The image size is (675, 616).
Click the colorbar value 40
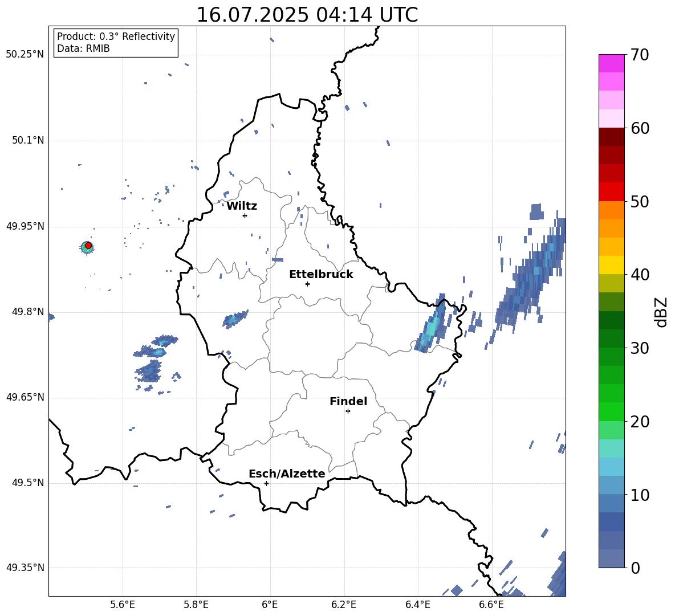point(640,275)
